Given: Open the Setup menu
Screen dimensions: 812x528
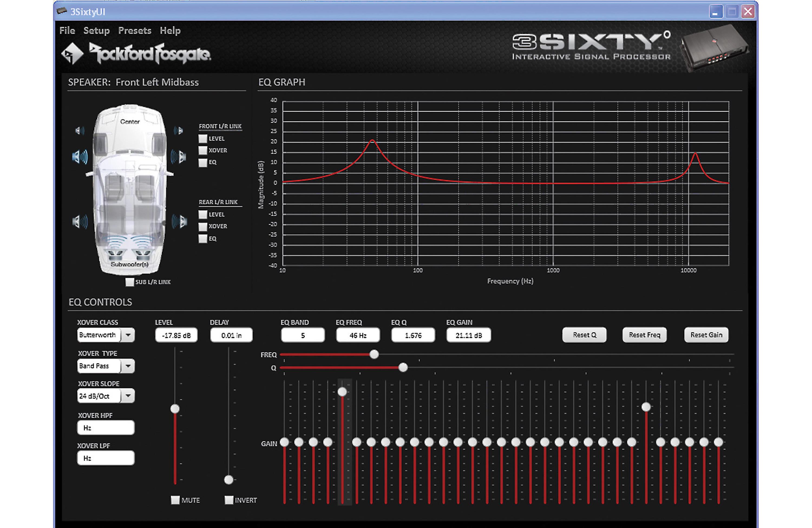Looking at the screenshot, I should click(x=97, y=31).
